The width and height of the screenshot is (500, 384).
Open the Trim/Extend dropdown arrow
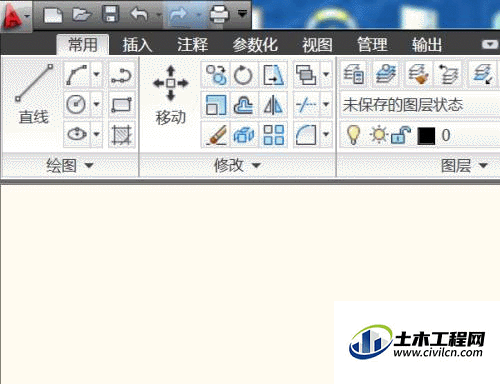point(326,105)
